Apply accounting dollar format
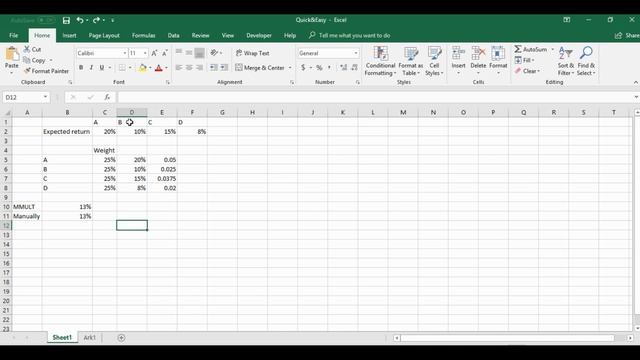 tap(303, 67)
